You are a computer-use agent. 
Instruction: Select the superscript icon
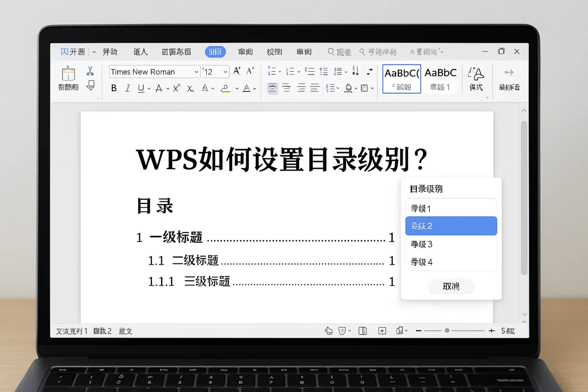pos(175,87)
